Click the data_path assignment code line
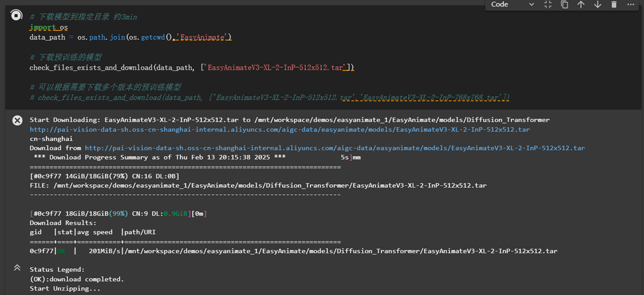The image size is (644, 295). click(131, 37)
